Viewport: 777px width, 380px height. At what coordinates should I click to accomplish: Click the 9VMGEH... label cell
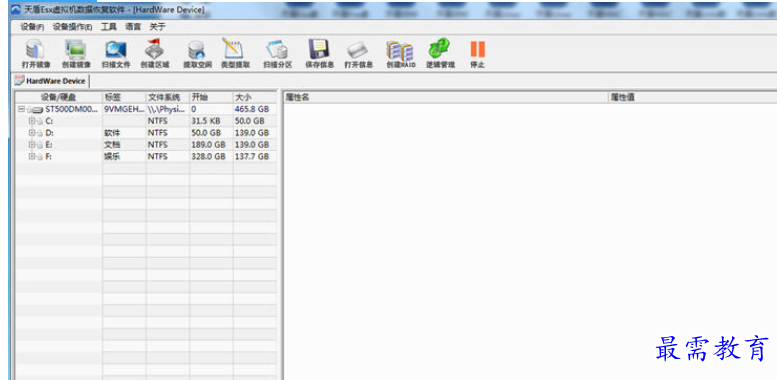pos(124,109)
